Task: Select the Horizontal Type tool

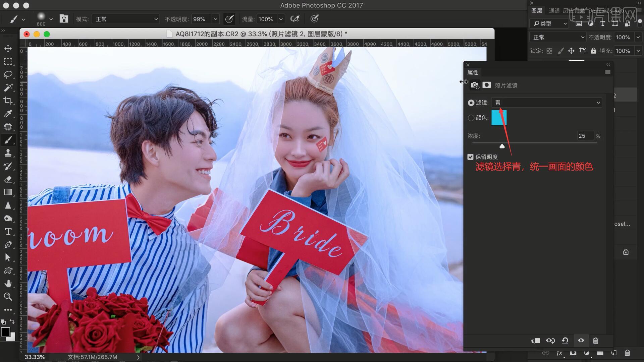Action: (8, 232)
